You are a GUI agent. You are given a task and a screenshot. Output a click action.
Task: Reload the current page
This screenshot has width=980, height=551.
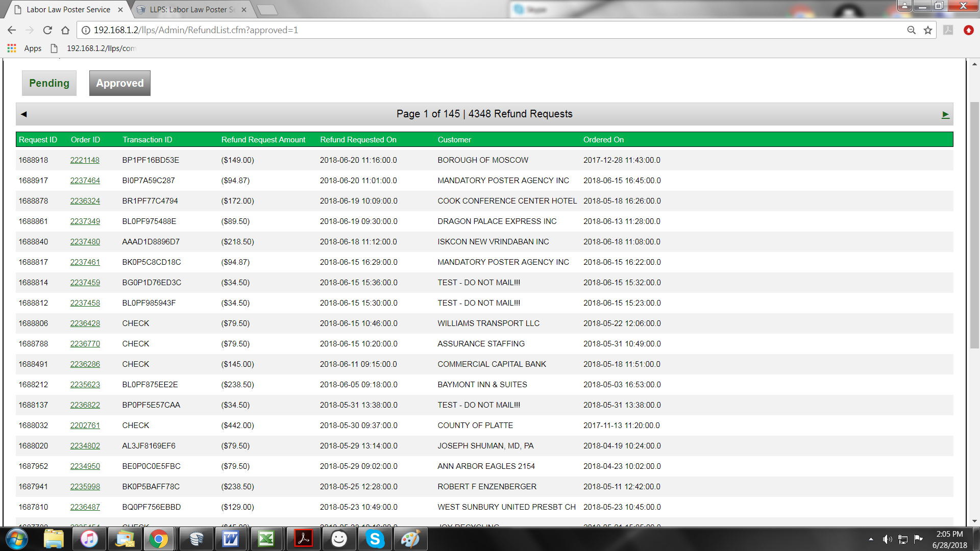point(47,30)
